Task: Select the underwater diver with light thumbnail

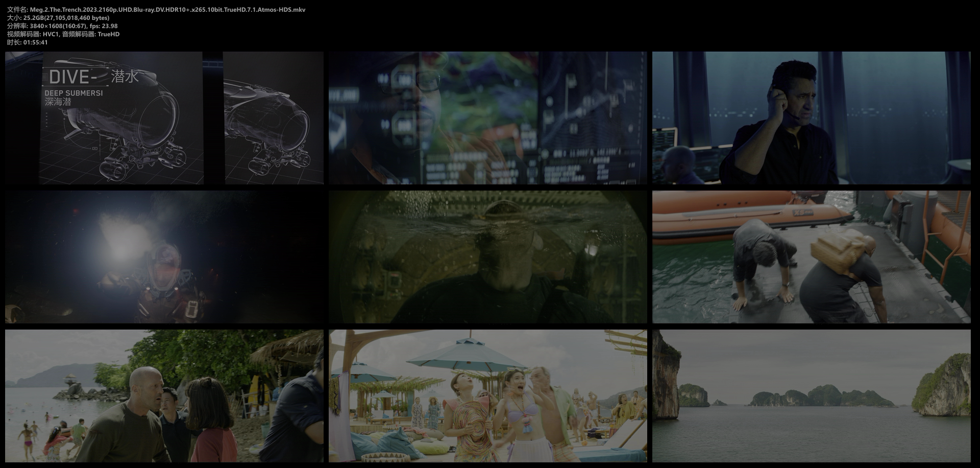Action: click(x=164, y=257)
